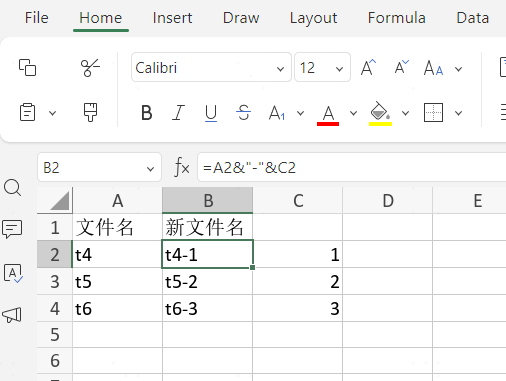Select cell containing 新文件名
The height and width of the screenshot is (381, 506).
pyautogui.click(x=208, y=228)
